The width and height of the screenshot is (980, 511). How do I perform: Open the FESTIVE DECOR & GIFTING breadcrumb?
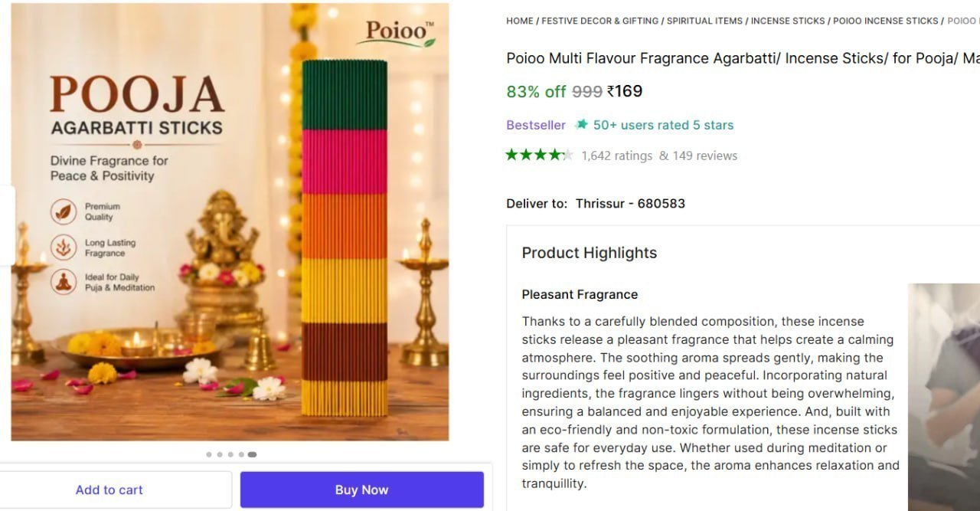600,21
